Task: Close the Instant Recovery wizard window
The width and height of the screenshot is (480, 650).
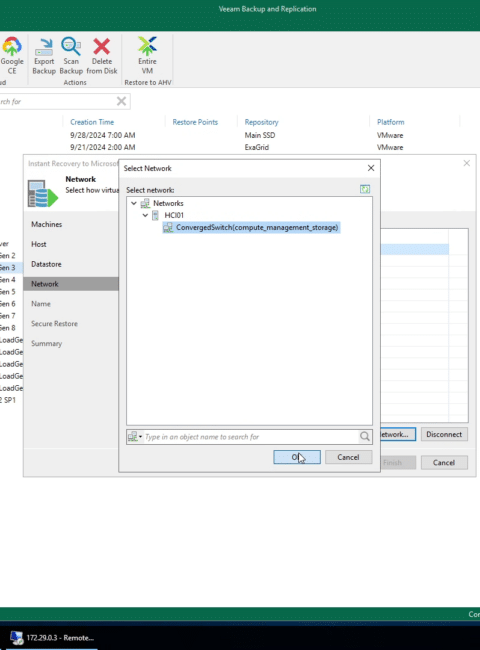Action: click(x=467, y=163)
